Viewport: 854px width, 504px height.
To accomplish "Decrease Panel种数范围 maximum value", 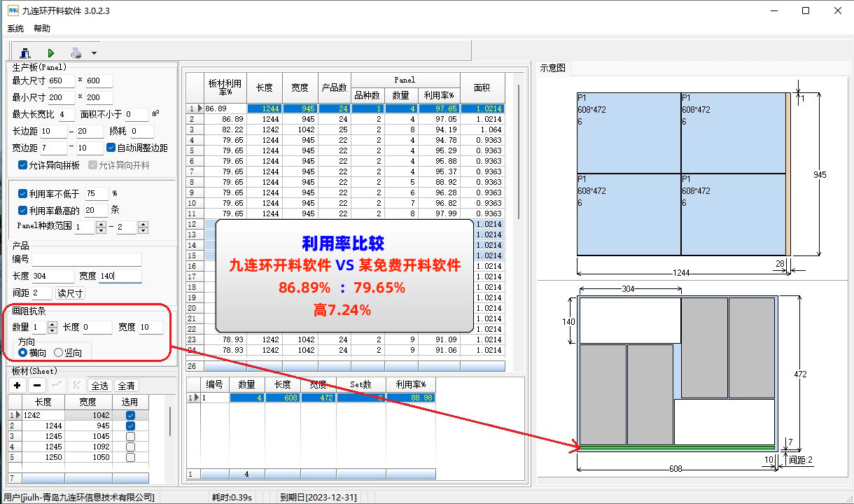I will (x=143, y=230).
